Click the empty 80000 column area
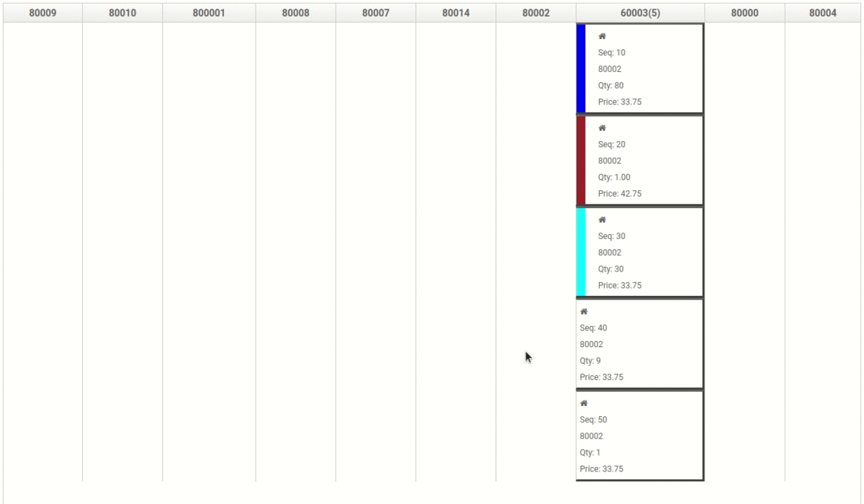The height and width of the screenshot is (504, 864). (744, 252)
